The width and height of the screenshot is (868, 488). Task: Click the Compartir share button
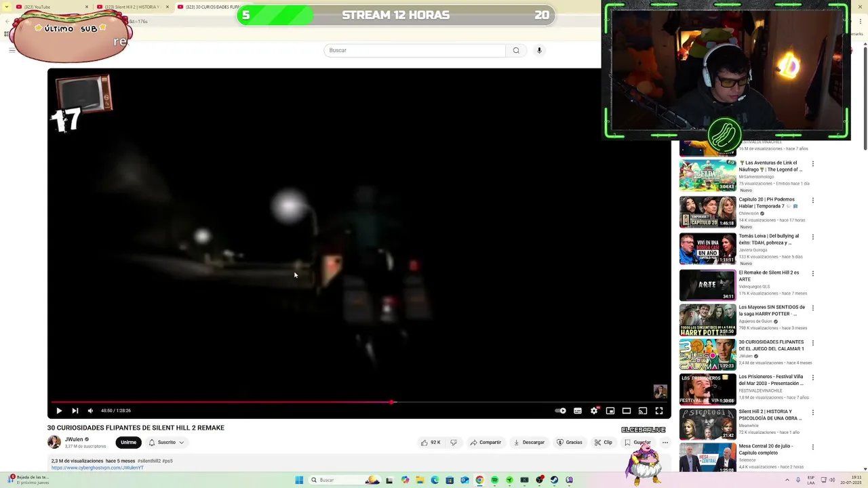tap(486, 443)
